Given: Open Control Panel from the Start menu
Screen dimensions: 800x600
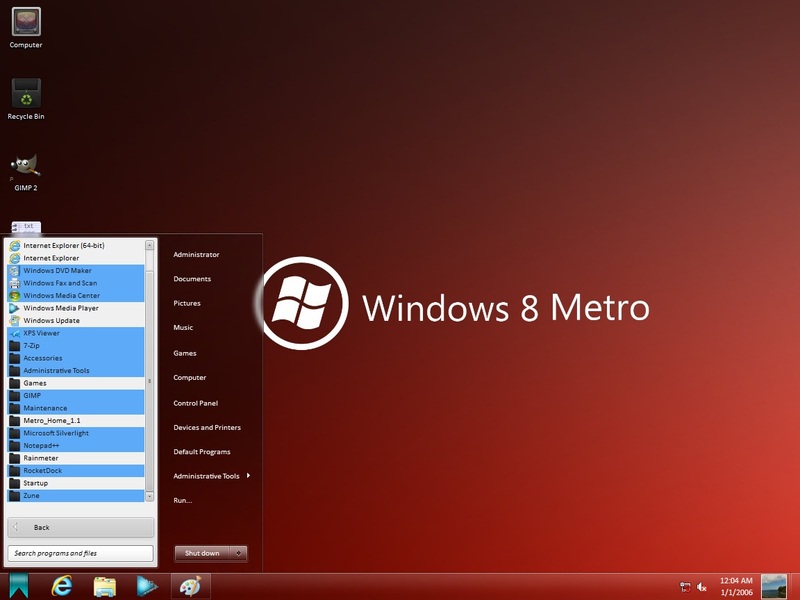Looking at the screenshot, I should point(196,402).
